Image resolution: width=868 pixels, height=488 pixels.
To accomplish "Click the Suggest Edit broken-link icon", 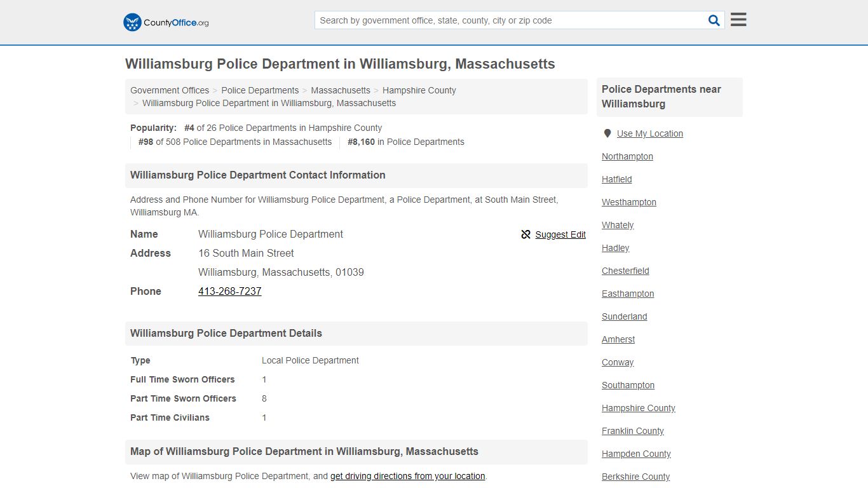I will click(x=526, y=234).
